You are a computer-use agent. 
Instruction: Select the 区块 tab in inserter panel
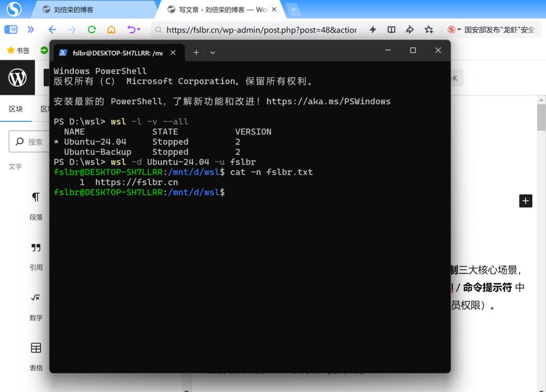tap(16, 109)
